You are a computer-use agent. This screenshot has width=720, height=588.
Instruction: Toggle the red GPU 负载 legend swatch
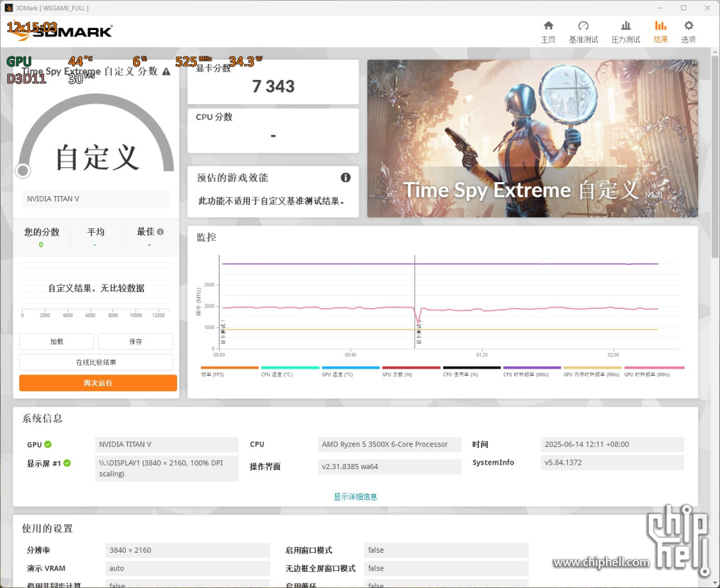[411, 367]
